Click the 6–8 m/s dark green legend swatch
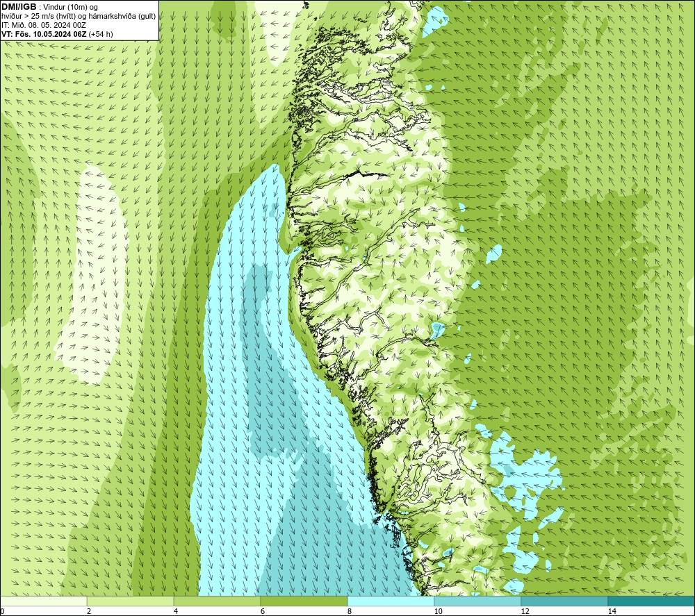Viewport: 695px width, 616px height. (x=304, y=601)
